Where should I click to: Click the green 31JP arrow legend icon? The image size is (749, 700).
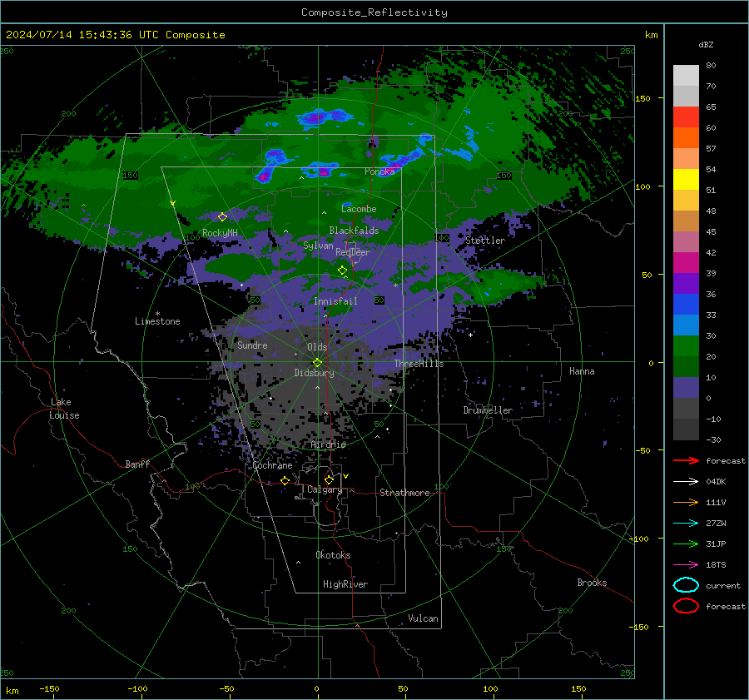[686, 544]
